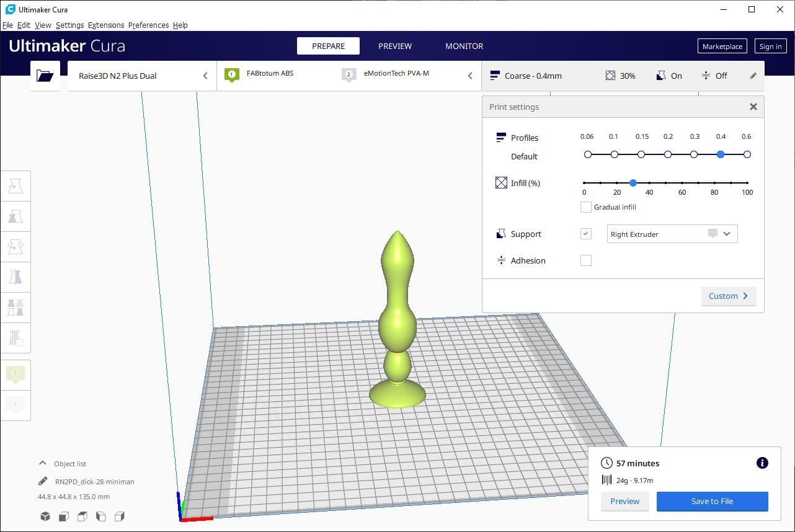Open the Marketplace
The height and width of the screenshot is (532, 795).
(x=722, y=46)
